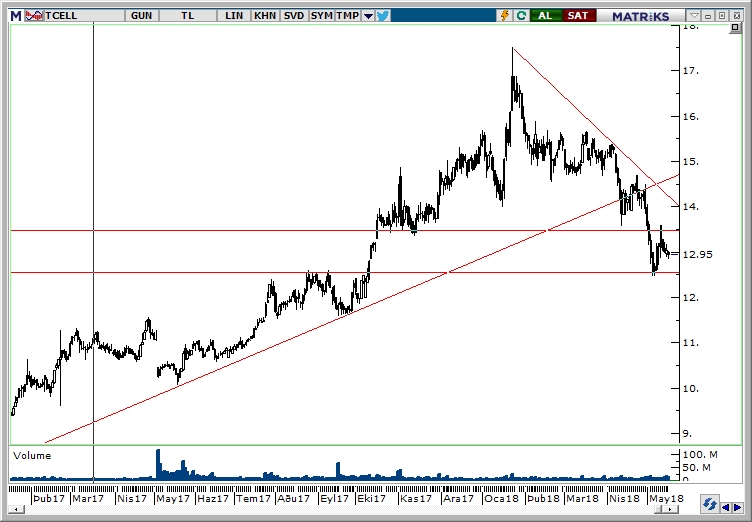The width and height of the screenshot is (752, 522).
Task: Click the blue right arrow navigation icon
Action: [738, 507]
